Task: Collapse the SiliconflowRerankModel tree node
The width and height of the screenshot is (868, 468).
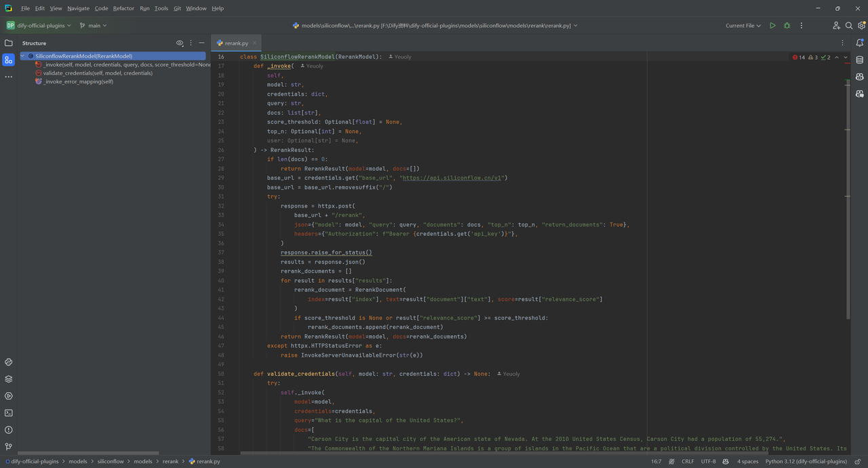Action: [23, 56]
